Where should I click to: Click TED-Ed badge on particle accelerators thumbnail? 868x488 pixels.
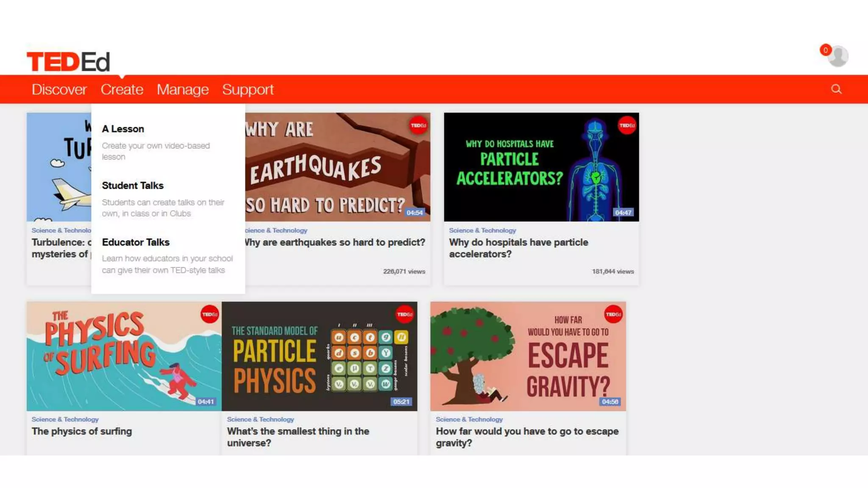click(x=627, y=125)
